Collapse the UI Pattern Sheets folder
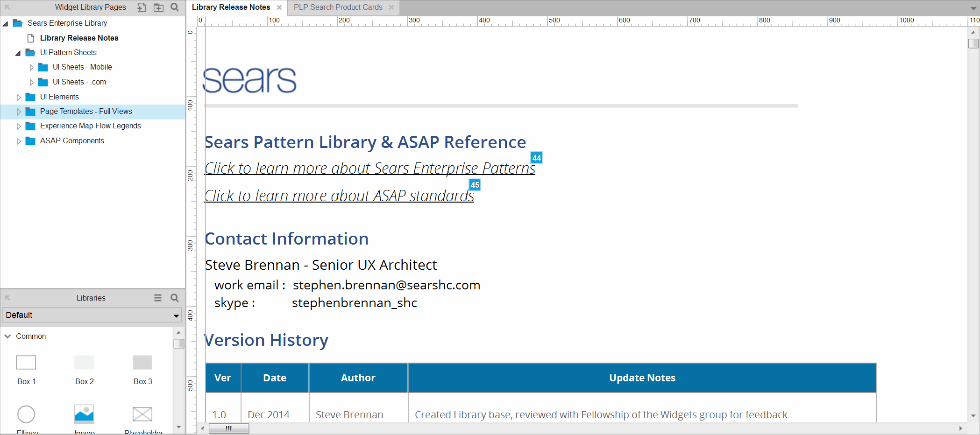Image resolution: width=980 pixels, height=435 pixels. (x=18, y=53)
